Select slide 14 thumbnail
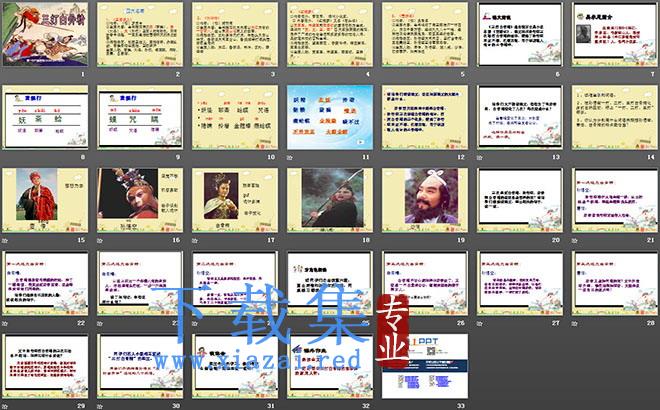The width and height of the screenshot is (660, 410). point(615,117)
